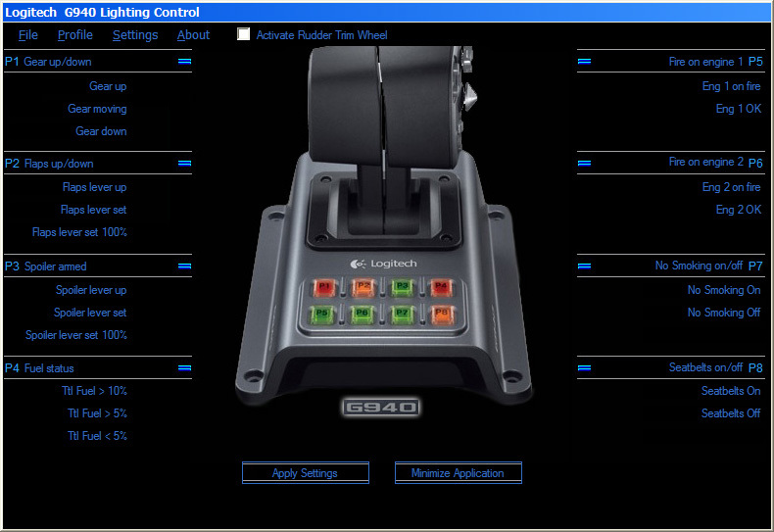Click the green P6 LED button
The height and width of the screenshot is (532, 774).
pos(363,314)
